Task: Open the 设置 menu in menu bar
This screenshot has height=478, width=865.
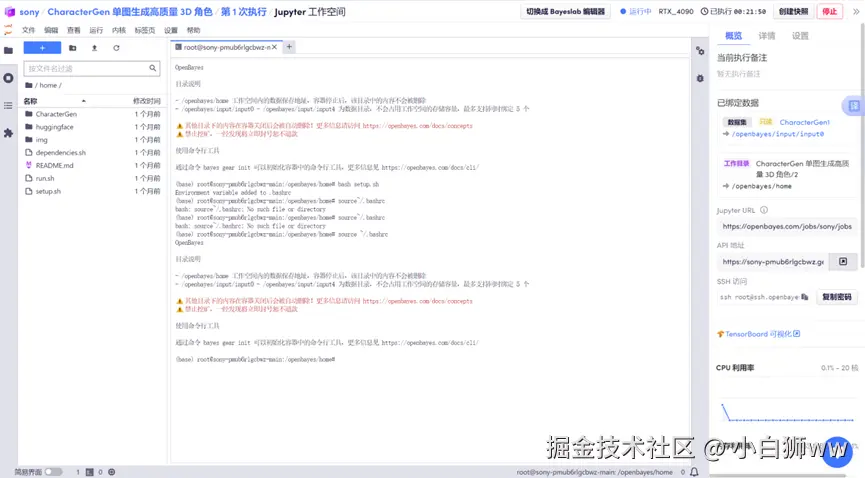Action: pos(171,30)
